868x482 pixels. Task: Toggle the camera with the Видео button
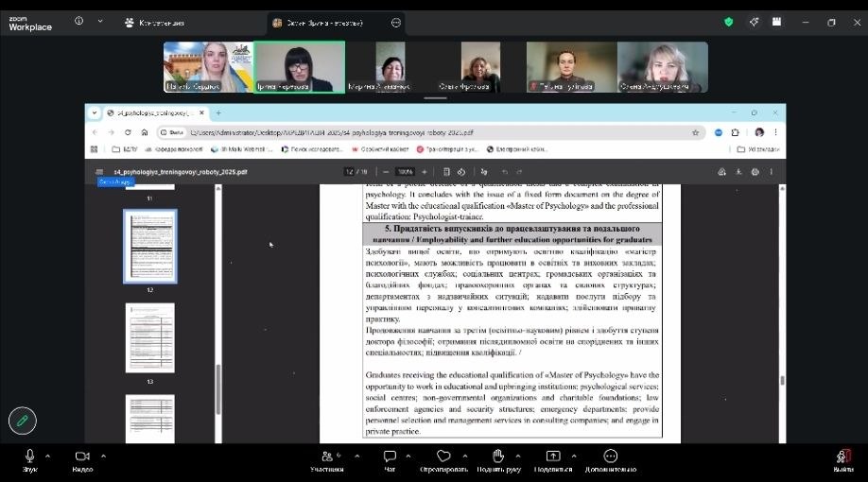pos(82,458)
